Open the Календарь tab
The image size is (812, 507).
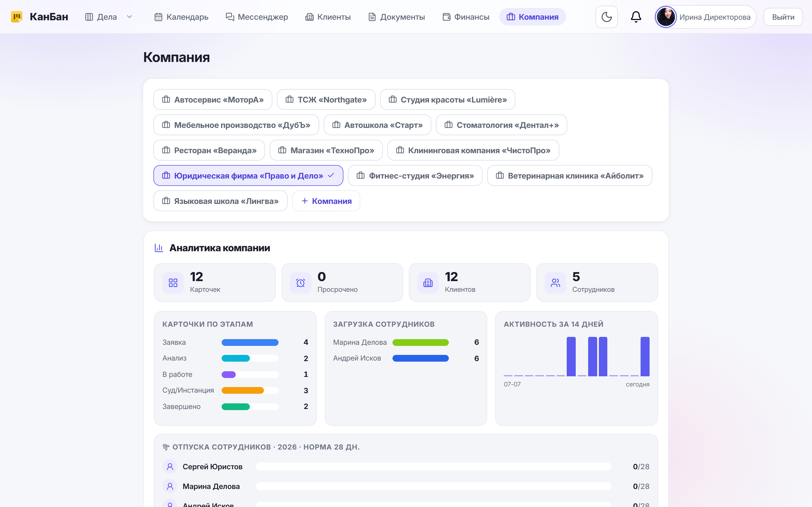182,17
